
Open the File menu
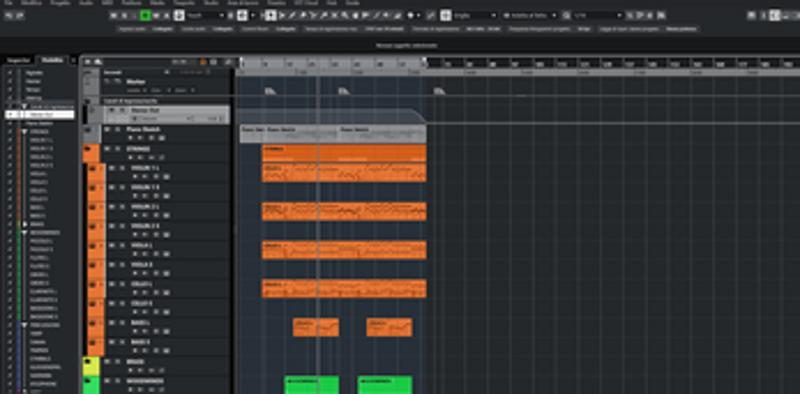[8, 3]
